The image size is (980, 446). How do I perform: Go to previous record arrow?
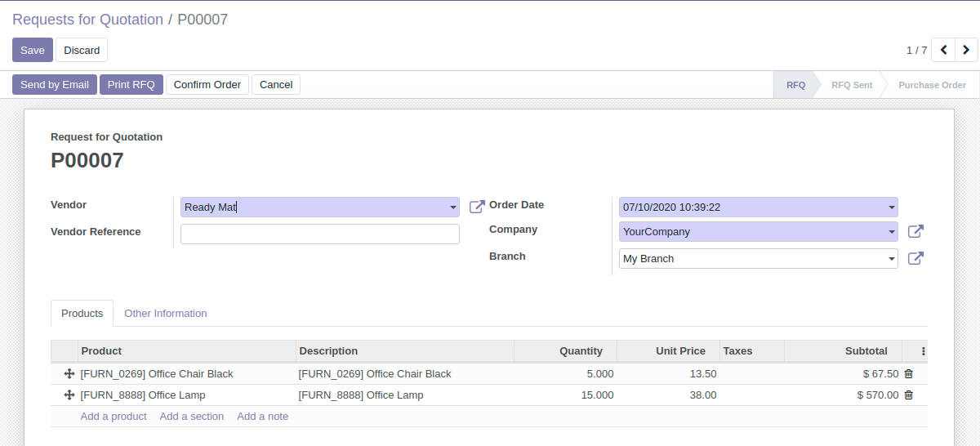(x=943, y=50)
